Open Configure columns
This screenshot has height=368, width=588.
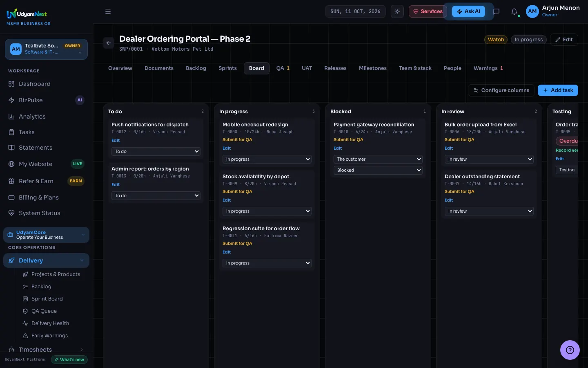[501, 90]
